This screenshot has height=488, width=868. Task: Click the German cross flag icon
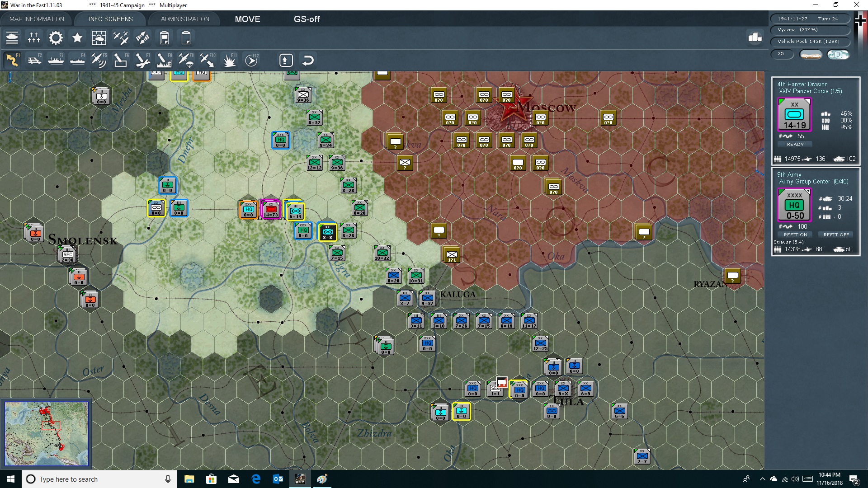pyautogui.click(x=860, y=21)
